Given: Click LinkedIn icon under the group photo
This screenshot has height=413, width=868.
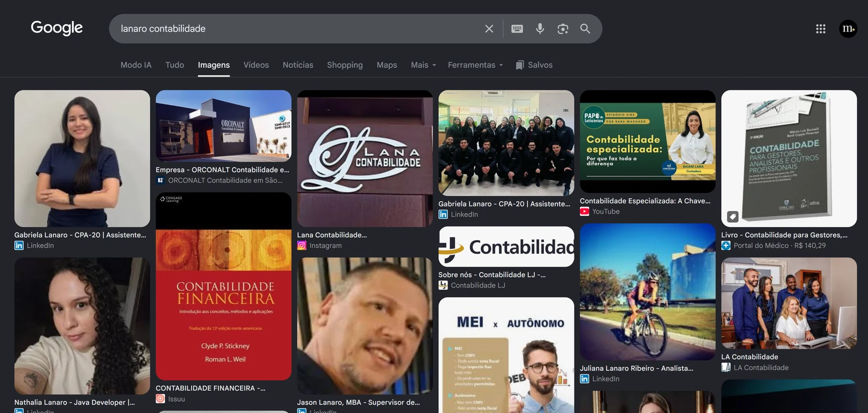Looking at the screenshot, I should coord(443,215).
